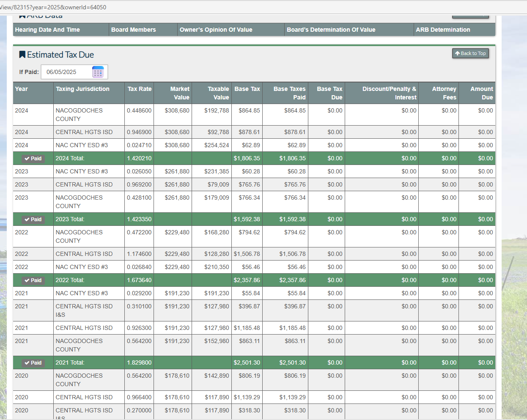Image resolution: width=527 pixels, height=420 pixels.
Task: Open the calendar date picker icon
Action: pyautogui.click(x=98, y=72)
